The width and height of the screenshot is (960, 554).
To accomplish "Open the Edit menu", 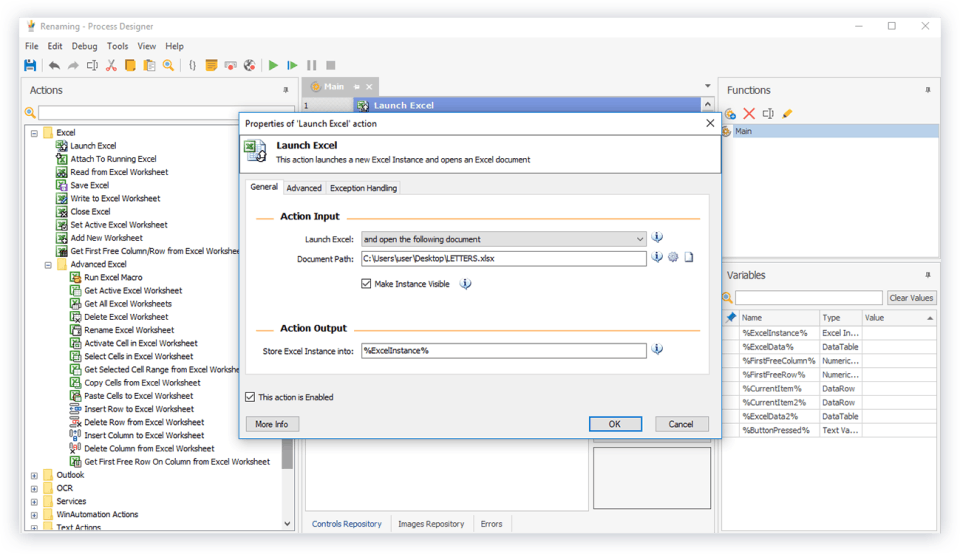I will (55, 46).
